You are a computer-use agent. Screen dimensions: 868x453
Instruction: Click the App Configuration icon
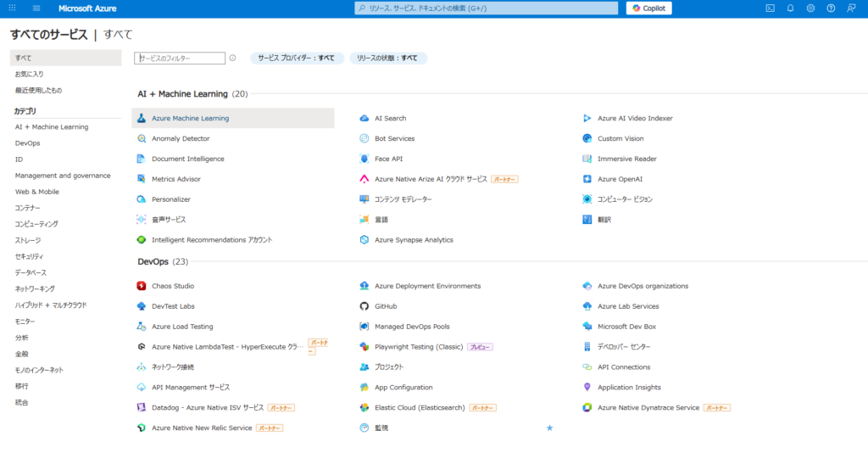coord(364,387)
